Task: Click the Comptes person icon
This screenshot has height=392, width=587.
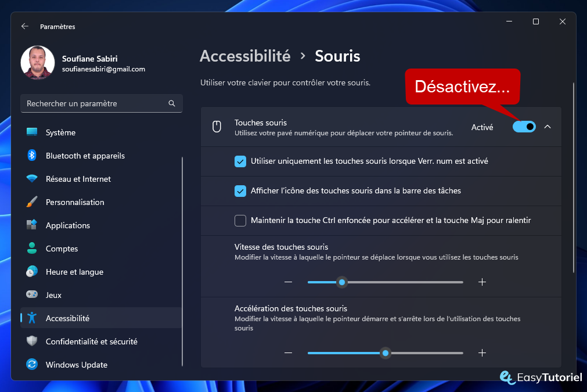Action: point(32,248)
